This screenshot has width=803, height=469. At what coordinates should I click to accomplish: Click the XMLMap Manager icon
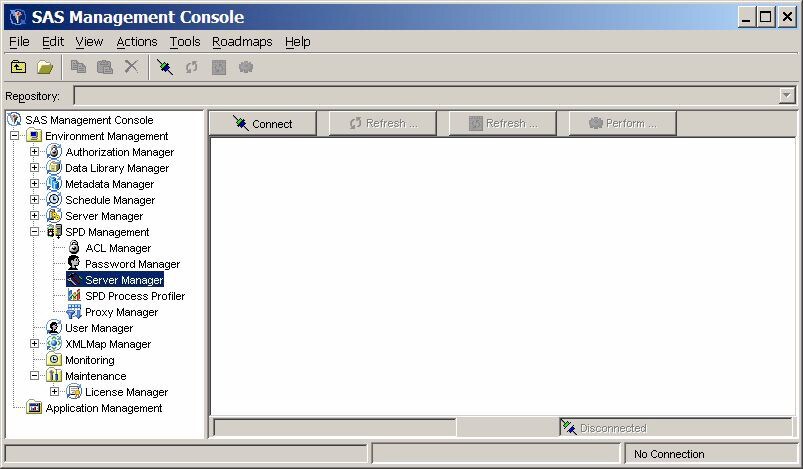click(x=54, y=344)
